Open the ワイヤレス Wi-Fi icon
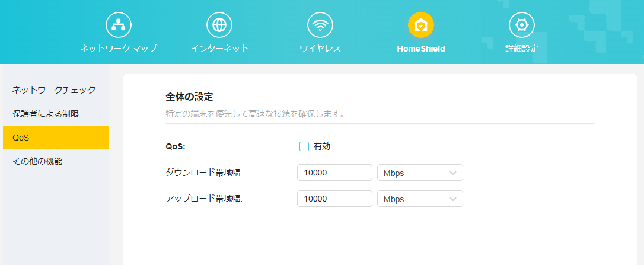Image resolution: width=644 pixels, height=265 pixels. (x=320, y=25)
